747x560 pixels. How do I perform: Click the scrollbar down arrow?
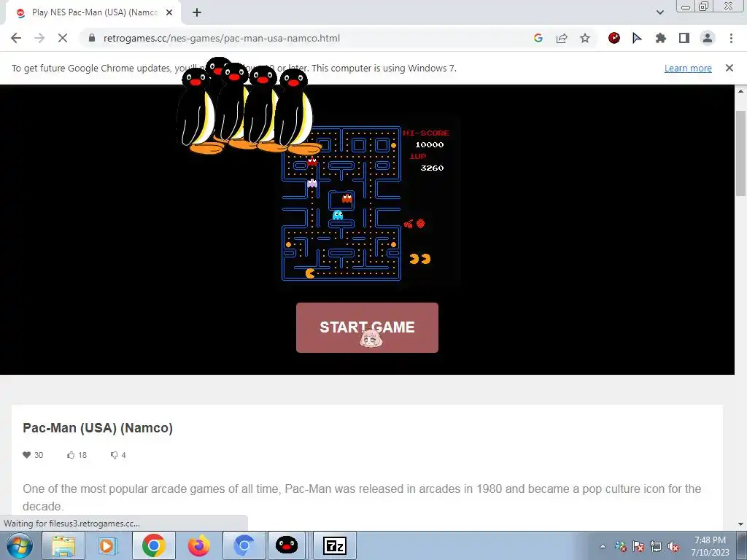click(741, 524)
